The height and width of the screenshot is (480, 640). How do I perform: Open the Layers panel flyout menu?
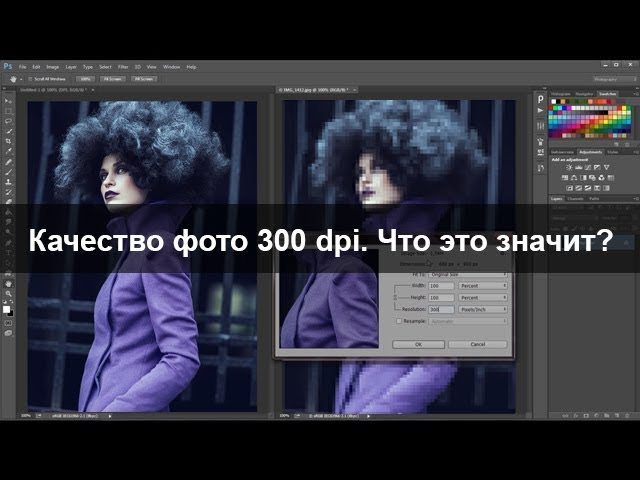pos(636,199)
